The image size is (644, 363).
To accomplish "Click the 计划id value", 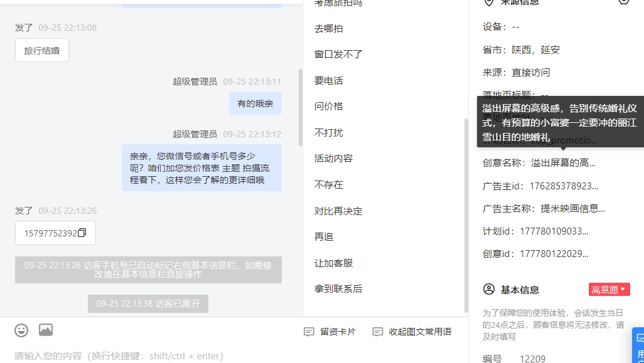I will (554, 231).
